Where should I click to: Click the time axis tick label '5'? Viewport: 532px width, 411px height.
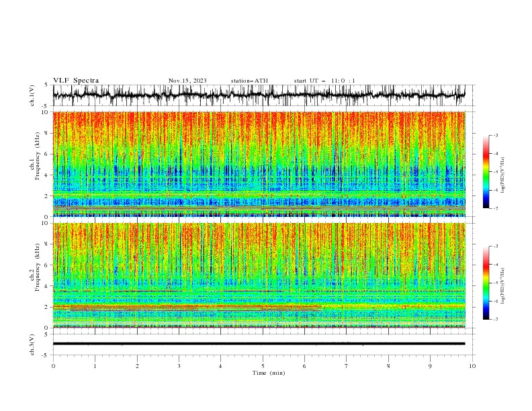tap(263, 366)
